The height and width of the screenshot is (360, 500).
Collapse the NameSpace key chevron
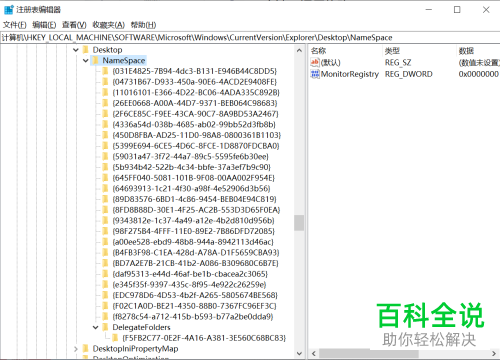(x=86, y=61)
